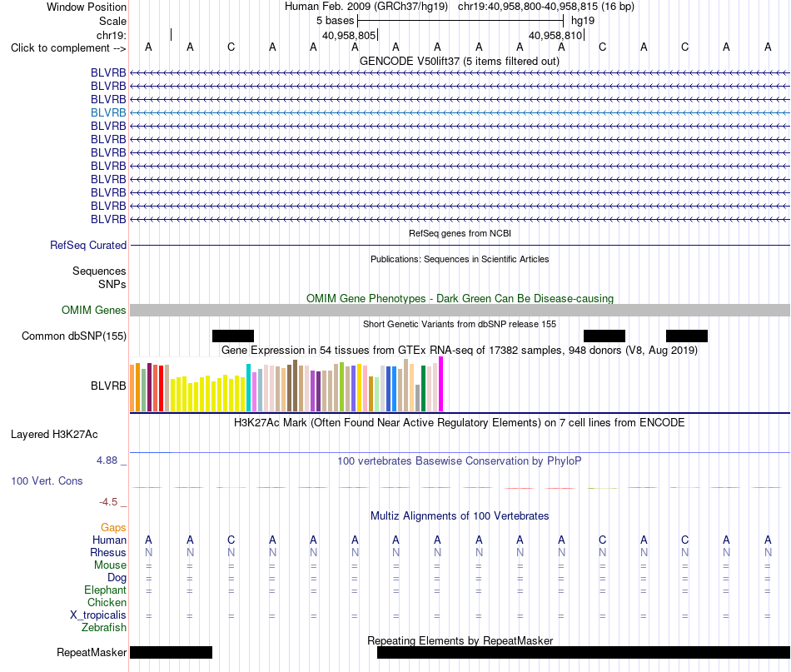Viewport: 791px width, 672px height.
Task: Click the Layered H3K27Ac track label
Action: [54, 435]
